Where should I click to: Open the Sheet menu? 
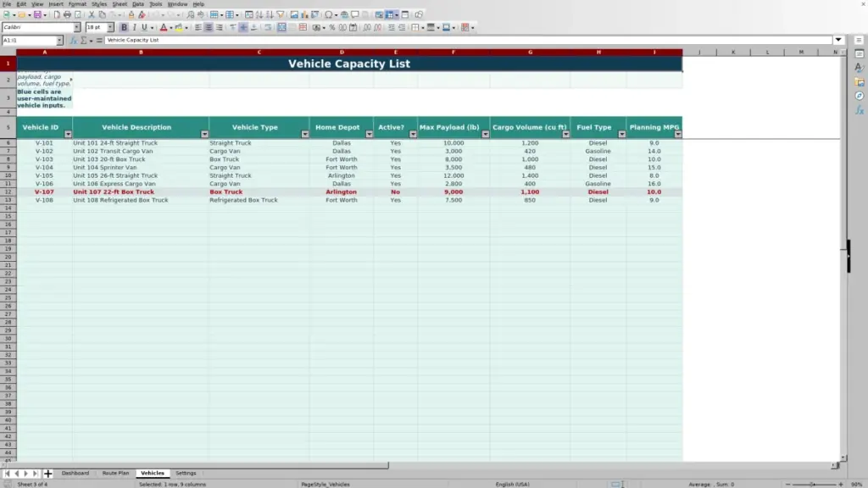pos(120,4)
